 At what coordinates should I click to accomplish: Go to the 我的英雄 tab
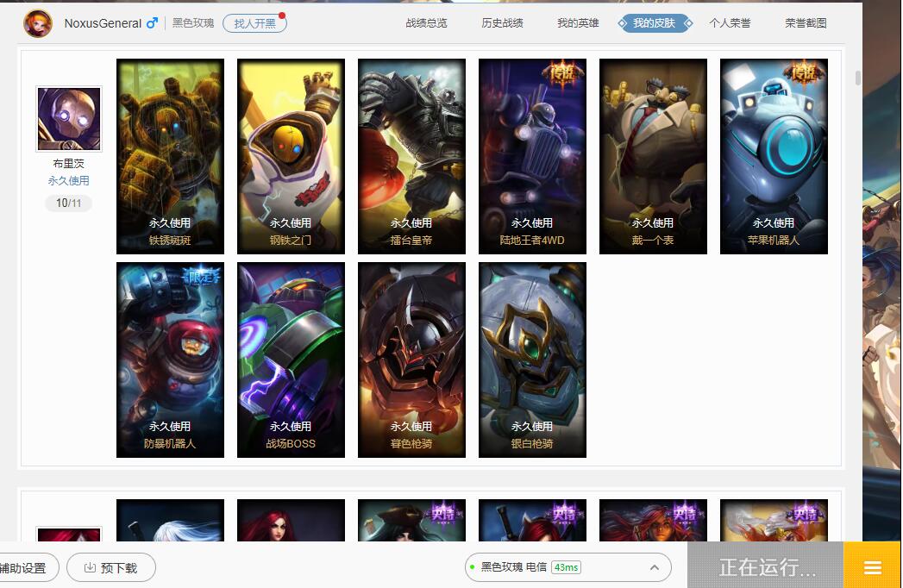(578, 23)
